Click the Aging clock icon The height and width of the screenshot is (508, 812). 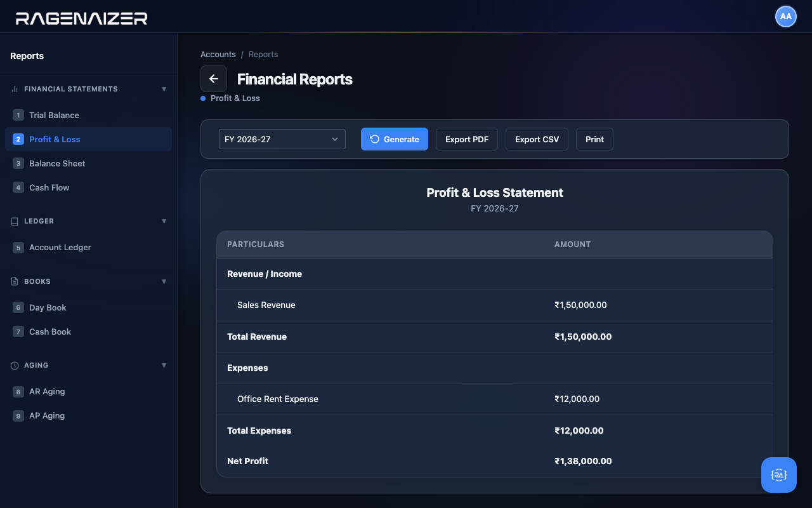pyautogui.click(x=15, y=365)
